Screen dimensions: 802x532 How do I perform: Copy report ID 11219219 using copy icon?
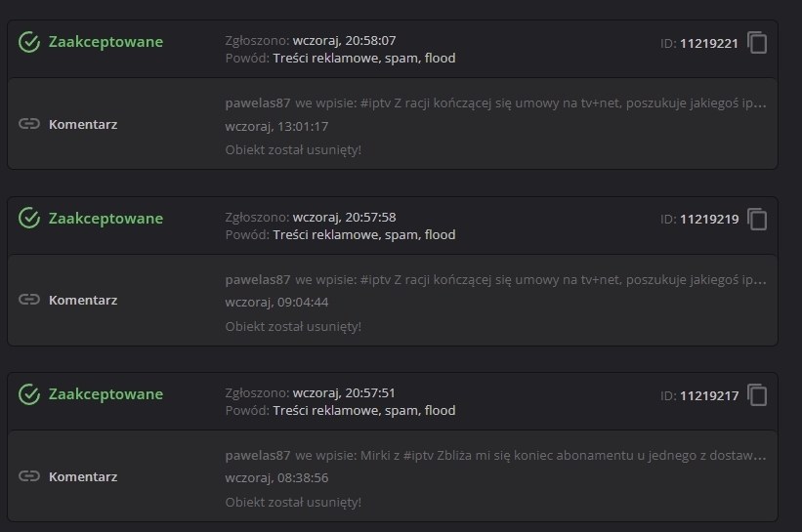pos(757,220)
